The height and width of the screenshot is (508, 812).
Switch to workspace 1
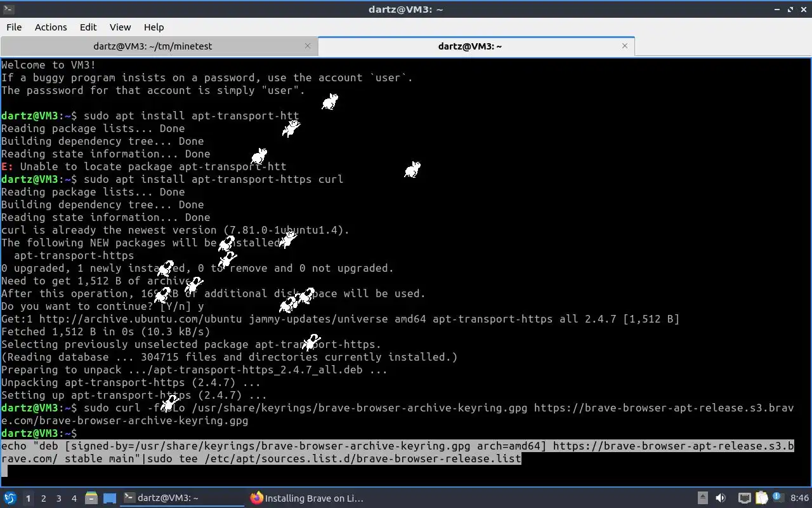click(x=29, y=498)
